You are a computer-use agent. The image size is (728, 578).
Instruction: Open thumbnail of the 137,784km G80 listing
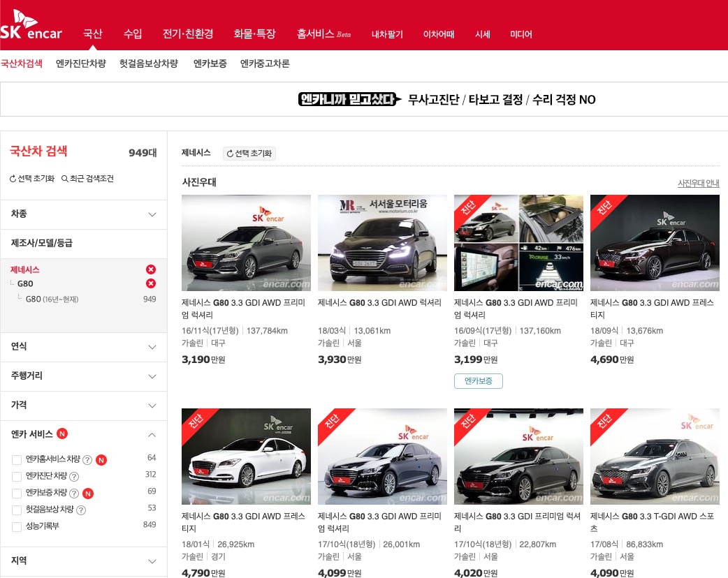click(246, 243)
